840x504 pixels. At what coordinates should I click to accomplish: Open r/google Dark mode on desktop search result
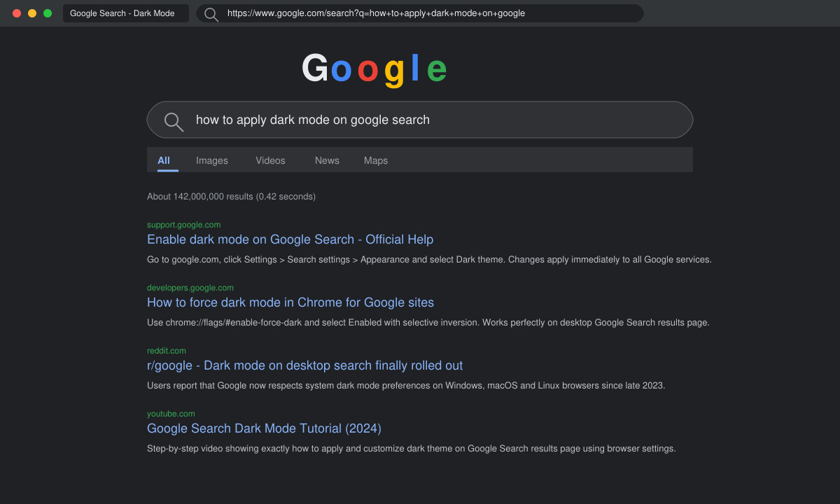click(304, 365)
